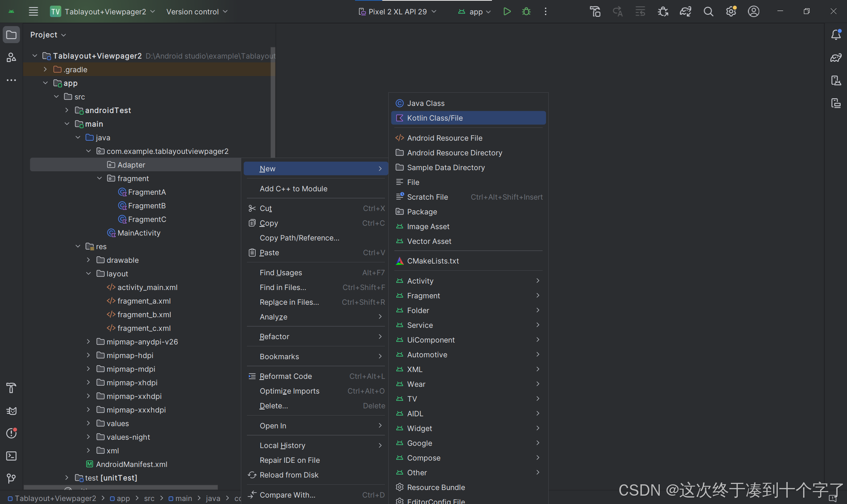Screen dimensions: 847x504
Task: Open the Build hammer tool window
Action: (x=11, y=388)
